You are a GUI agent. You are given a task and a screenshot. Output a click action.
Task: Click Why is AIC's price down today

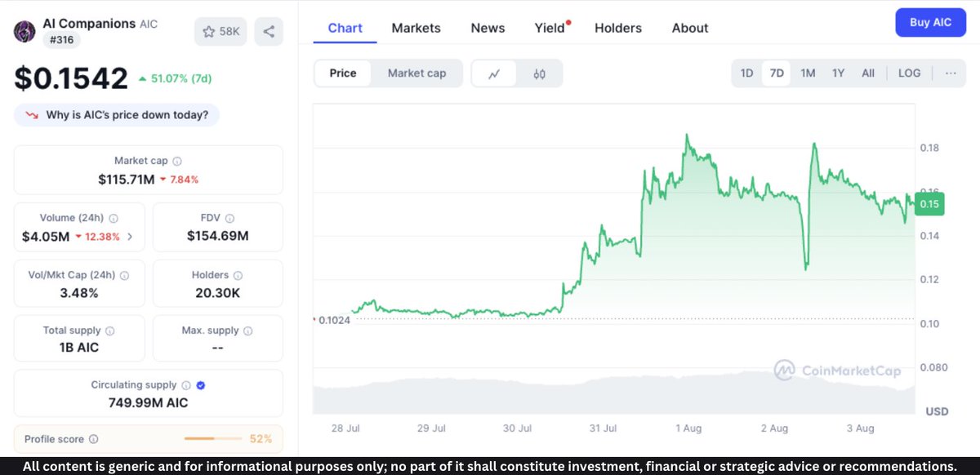[x=117, y=115]
